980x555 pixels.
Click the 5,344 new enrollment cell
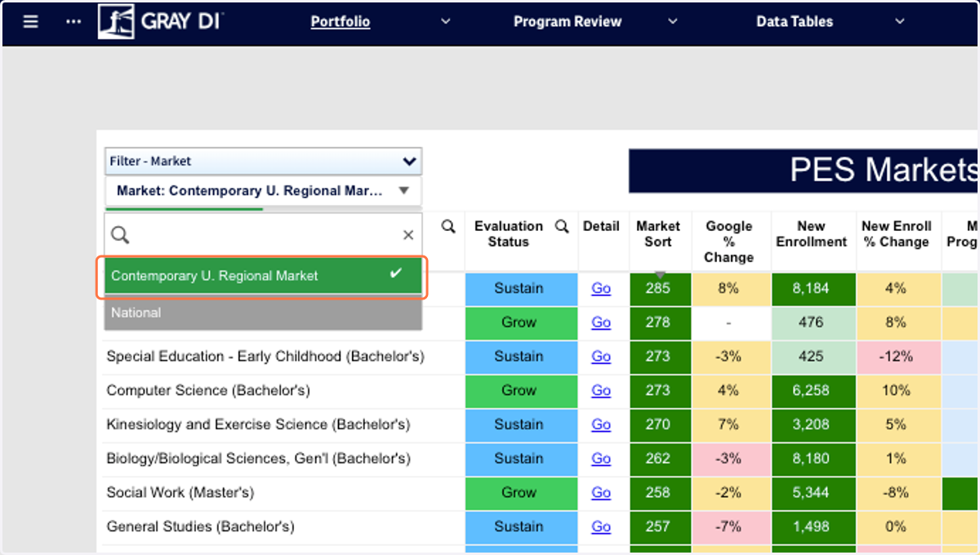[812, 493]
